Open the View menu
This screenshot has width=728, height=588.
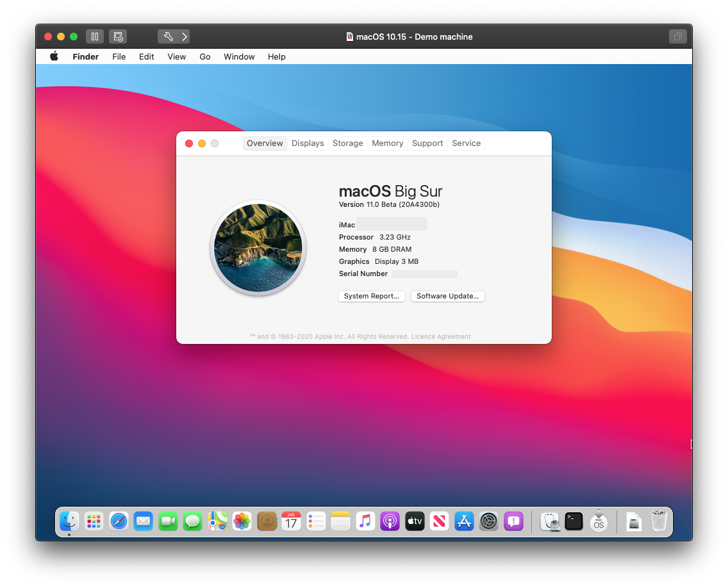click(x=176, y=56)
